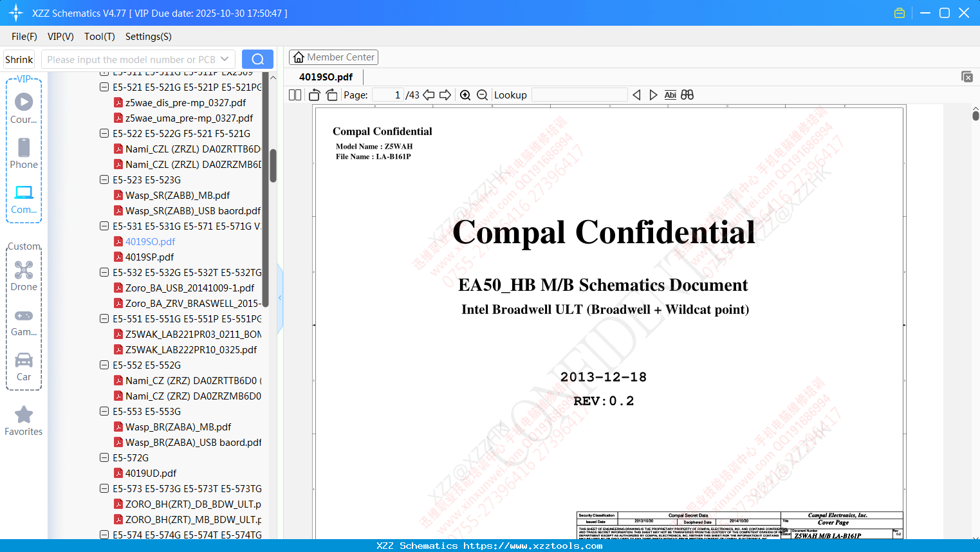Image resolution: width=980 pixels, height=552 pixels.
Task: Select the Computer category icon
Action: point(24,199)
